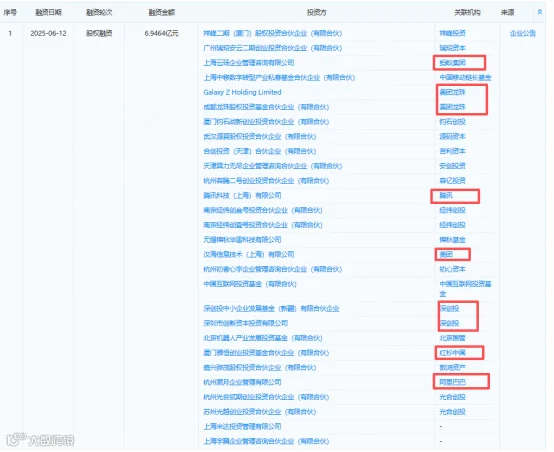This screenshot has width=554, height=452.
Task: Open the 红杉中国 institution link
Action: 452,353
